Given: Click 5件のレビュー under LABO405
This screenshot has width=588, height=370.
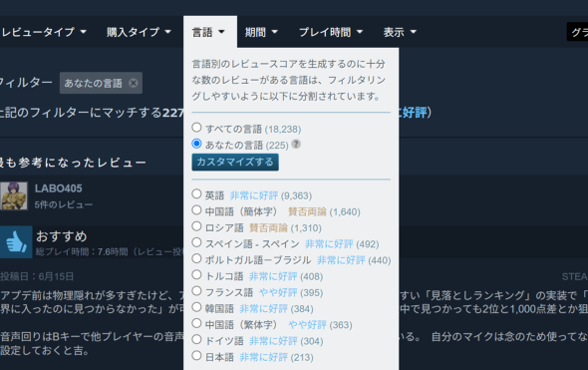Looking at the screenshot, I should pos(64,204).
